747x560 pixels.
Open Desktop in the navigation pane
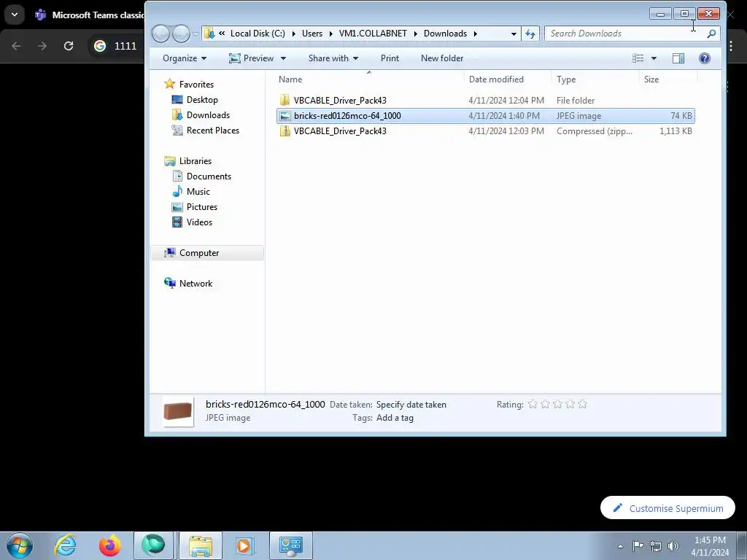202,99
